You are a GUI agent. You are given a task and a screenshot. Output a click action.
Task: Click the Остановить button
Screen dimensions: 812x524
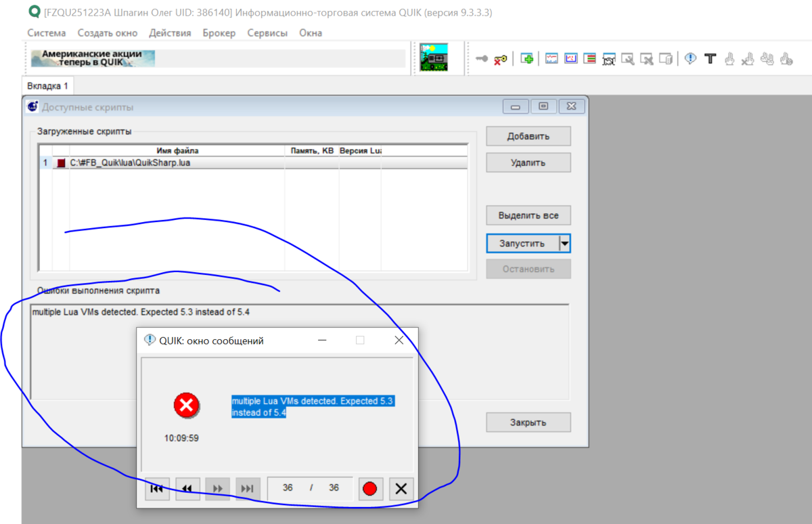pyautogui.click(x=528, y=269)
